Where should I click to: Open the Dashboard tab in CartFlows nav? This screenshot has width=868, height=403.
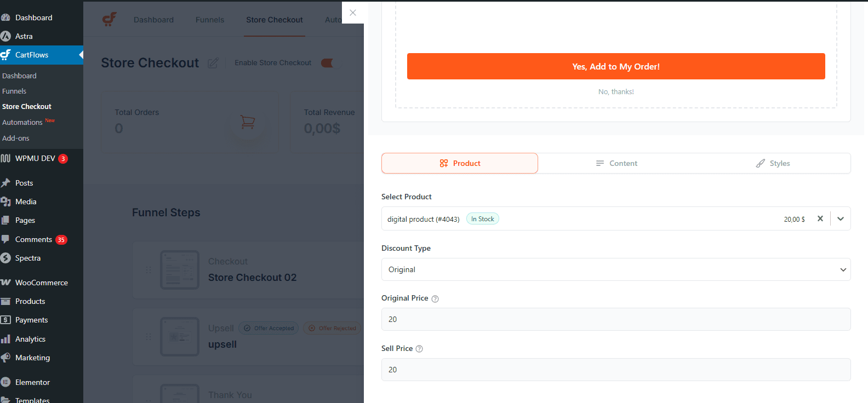pyautogui.click(x=153, y=20)
